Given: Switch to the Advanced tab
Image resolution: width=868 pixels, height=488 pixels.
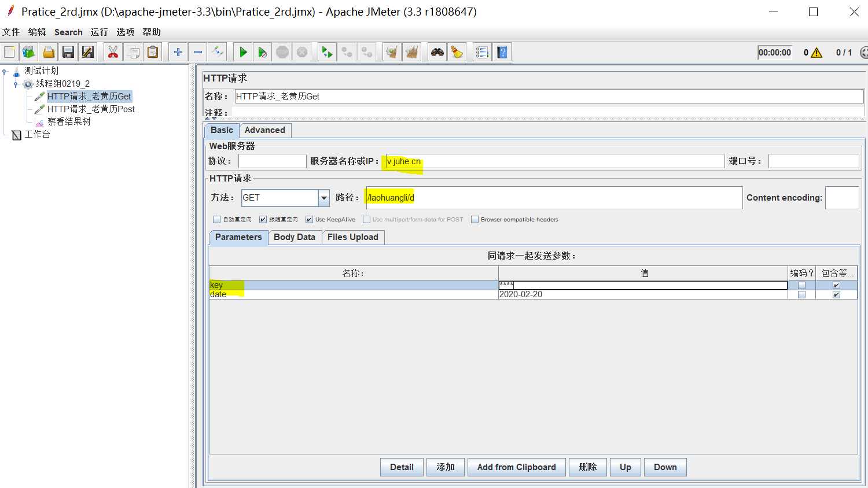Looking at the screenshot, I should (265, 130).
